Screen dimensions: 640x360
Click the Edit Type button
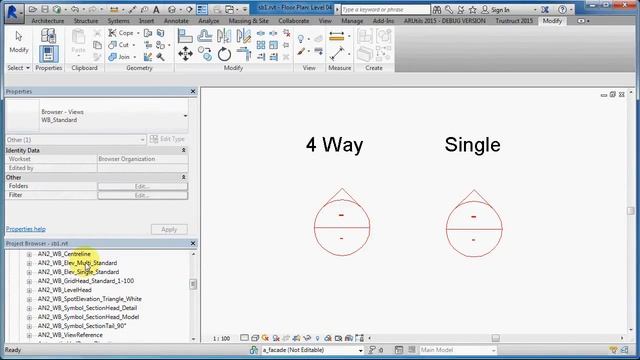(167, 139)
